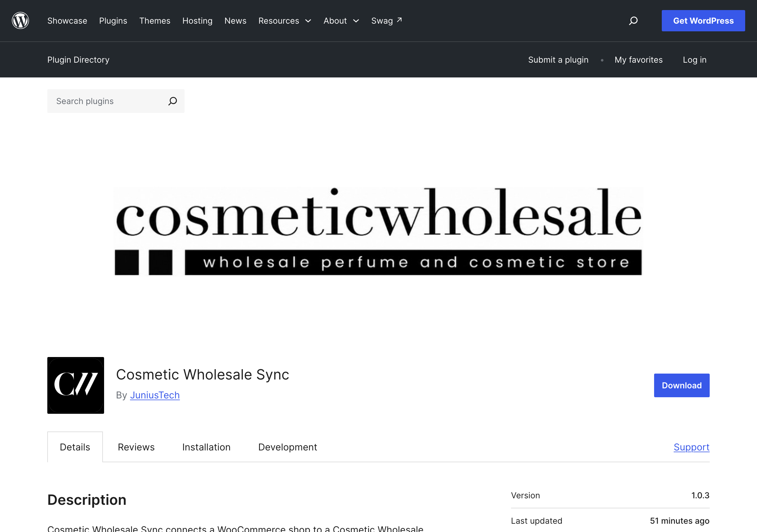Click the Cosmetic Wholesale Sync plugin icon
This screenshot has height=532, width=757.
click(75, 385)
